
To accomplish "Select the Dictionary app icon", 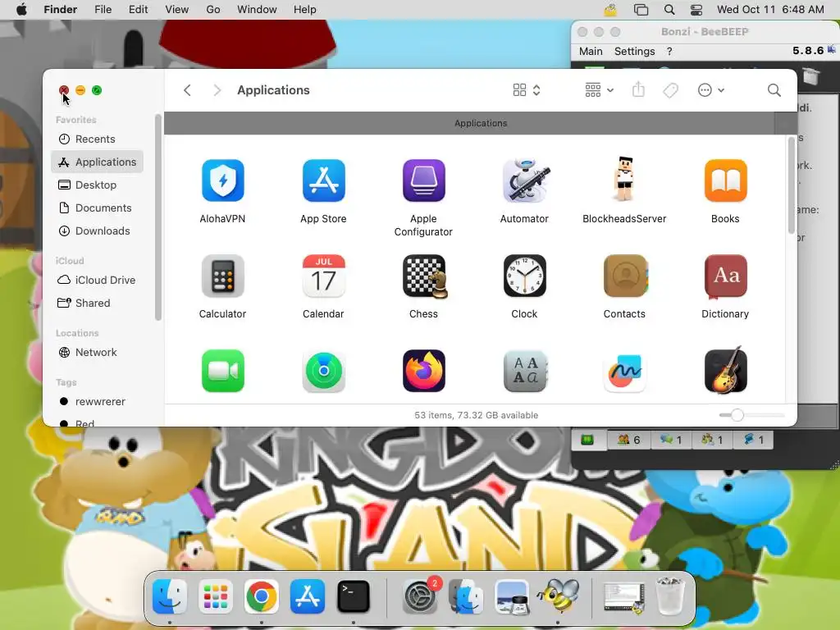I will (725, 276).
